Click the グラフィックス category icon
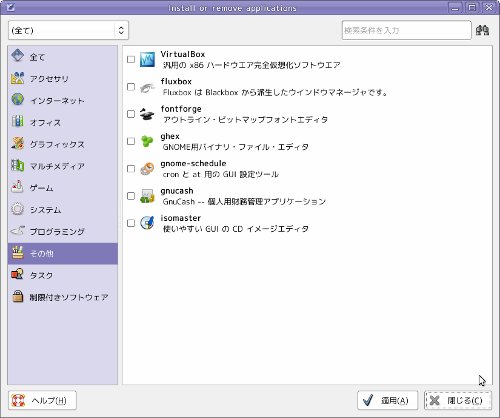 pyautogui.click(x=18, y=143)
